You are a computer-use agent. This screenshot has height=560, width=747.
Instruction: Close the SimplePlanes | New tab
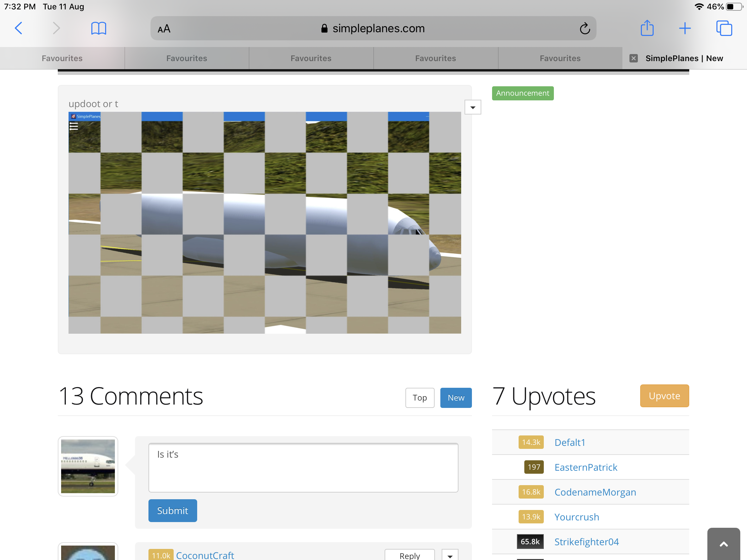[x=633, y=58]
